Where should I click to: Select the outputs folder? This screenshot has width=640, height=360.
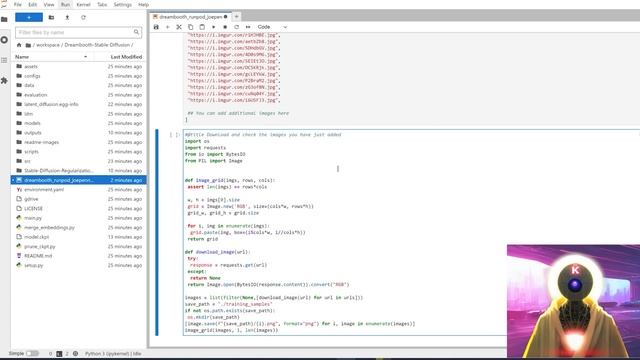[x=78, y=133]
